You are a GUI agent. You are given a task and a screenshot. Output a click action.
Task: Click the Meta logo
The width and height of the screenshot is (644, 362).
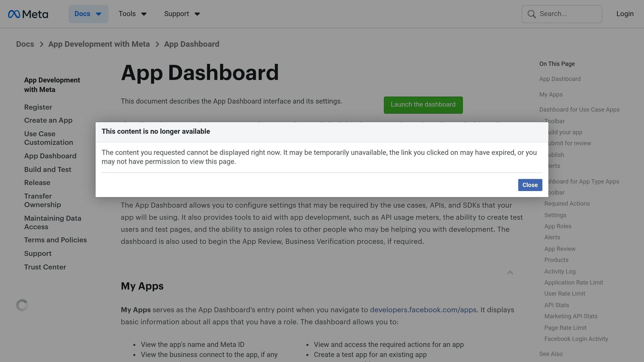28,14
